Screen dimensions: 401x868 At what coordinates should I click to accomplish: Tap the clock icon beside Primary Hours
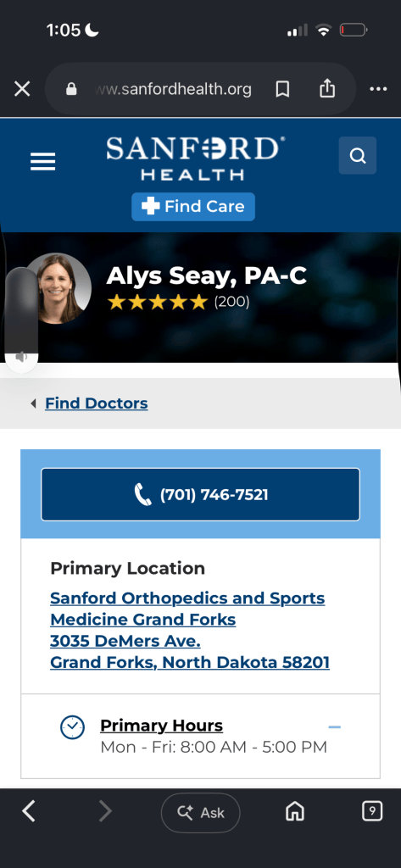[x=72, y=726]
